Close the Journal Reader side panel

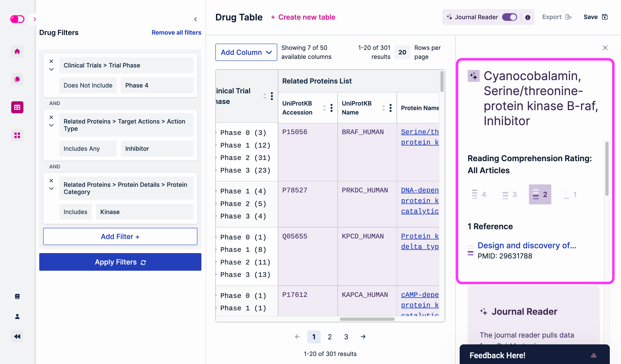(605, 48)
